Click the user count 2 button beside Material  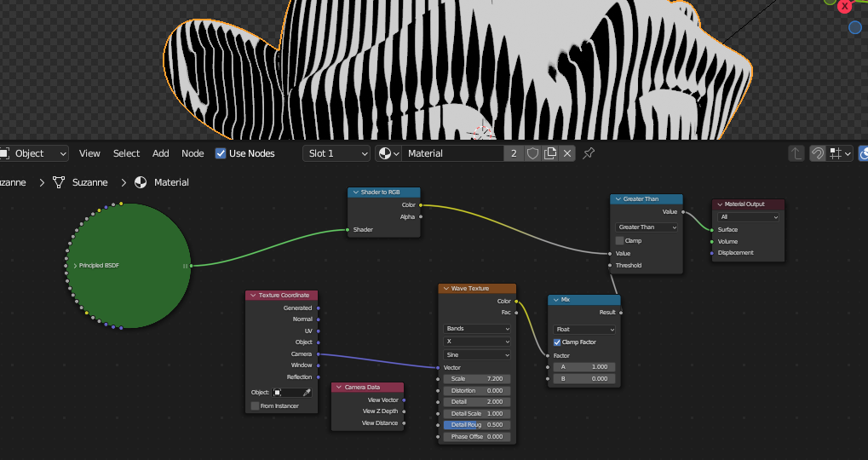coord(514,153)
